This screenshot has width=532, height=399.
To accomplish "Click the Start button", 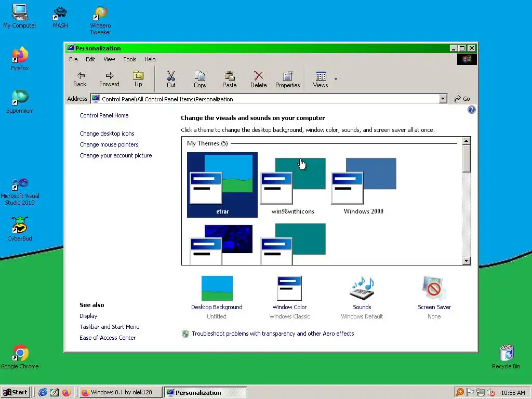I will (16, 392).
